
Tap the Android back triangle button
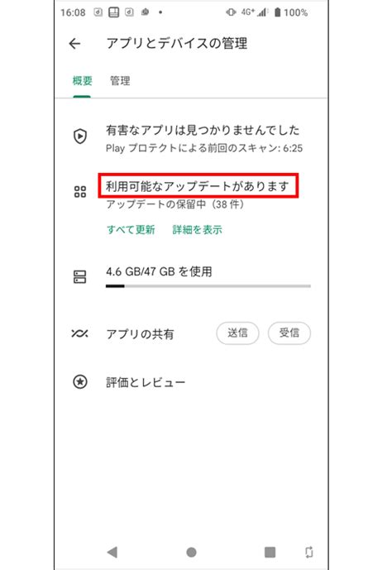coord(112,552)
